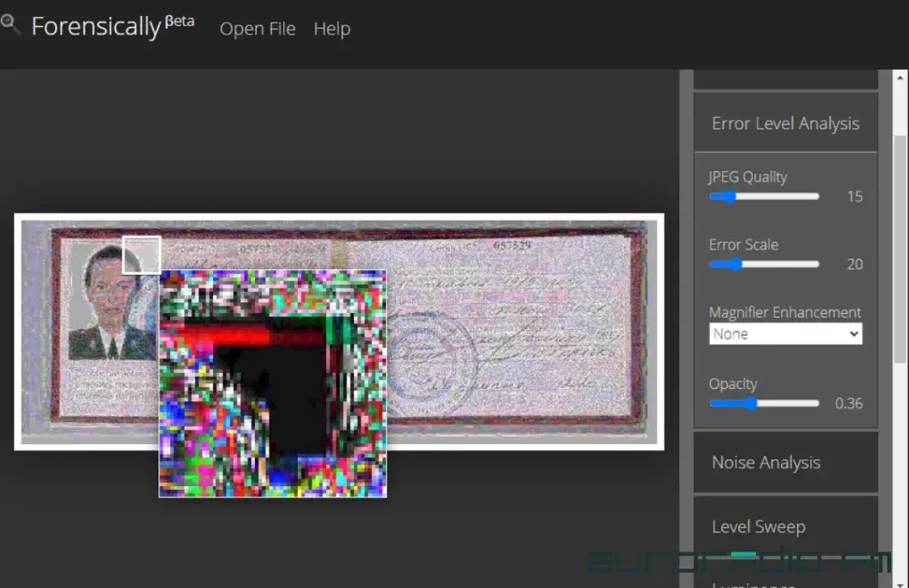Screen dimensions: 909x588
Task: Collapse the Error Level Analysis panel header
Action: (x=785, y=123)
